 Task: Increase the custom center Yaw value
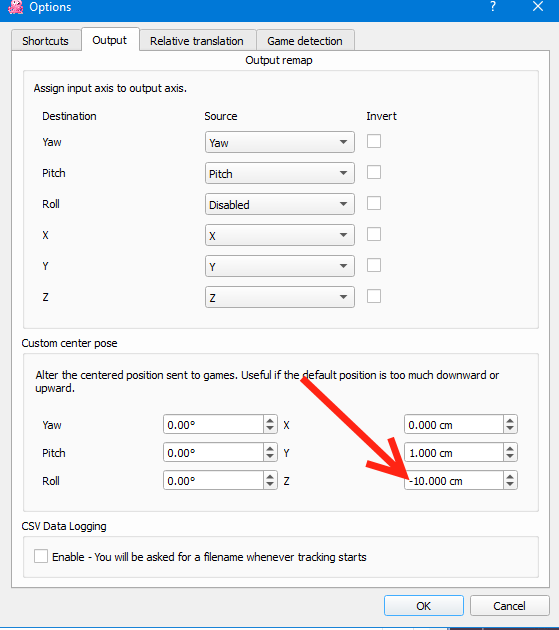[270, 421]
